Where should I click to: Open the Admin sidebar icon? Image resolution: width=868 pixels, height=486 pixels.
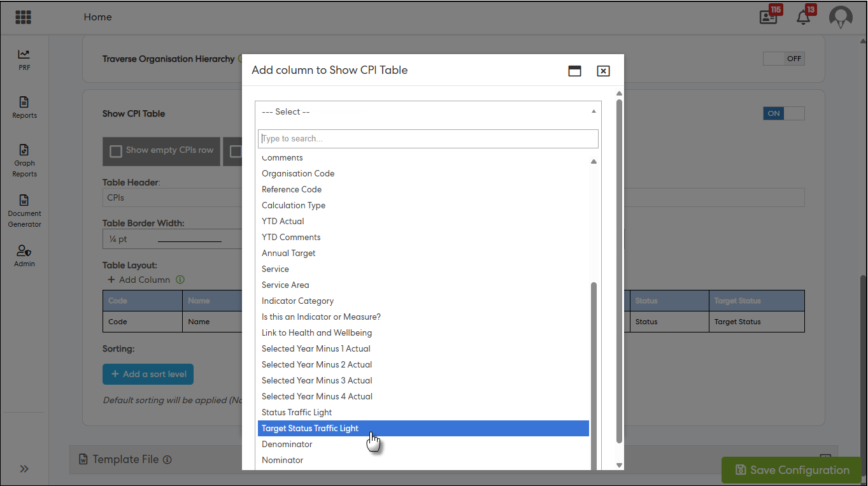[24, 255]
